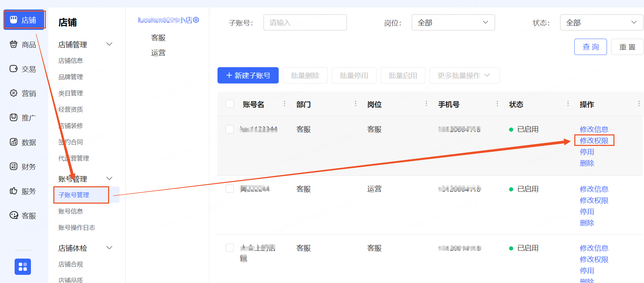
Task: Check the 运营 row checkbox
Action: point(230,189)
